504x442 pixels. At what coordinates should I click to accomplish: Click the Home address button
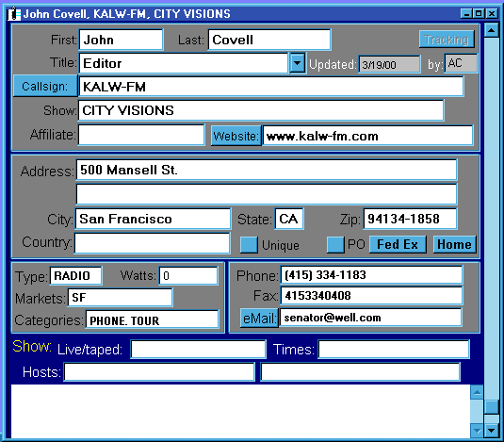tap(454, 245)
